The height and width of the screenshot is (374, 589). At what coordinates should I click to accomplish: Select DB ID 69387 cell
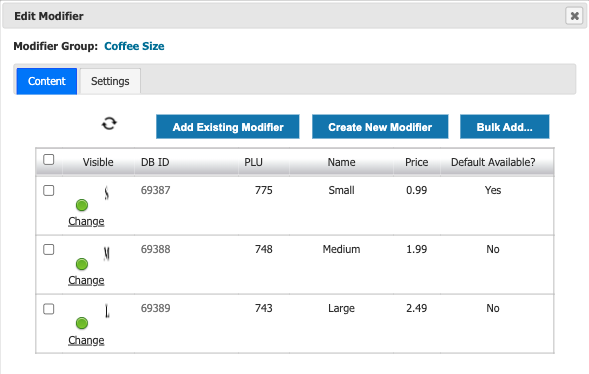pos(156,190)
